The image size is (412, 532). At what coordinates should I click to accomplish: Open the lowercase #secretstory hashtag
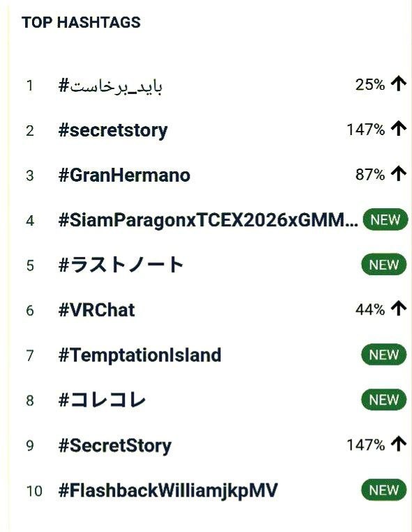click(113, 131)
